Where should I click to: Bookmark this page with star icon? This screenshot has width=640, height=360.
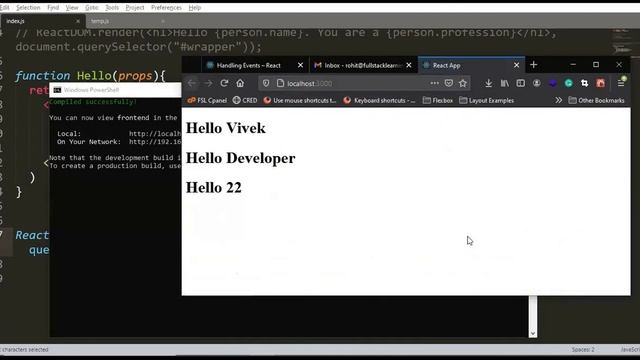click(462, 83)
